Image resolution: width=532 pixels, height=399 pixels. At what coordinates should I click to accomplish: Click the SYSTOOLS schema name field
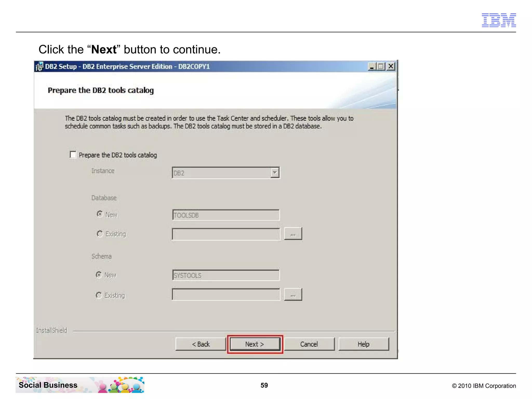click(x=226, y=275)
